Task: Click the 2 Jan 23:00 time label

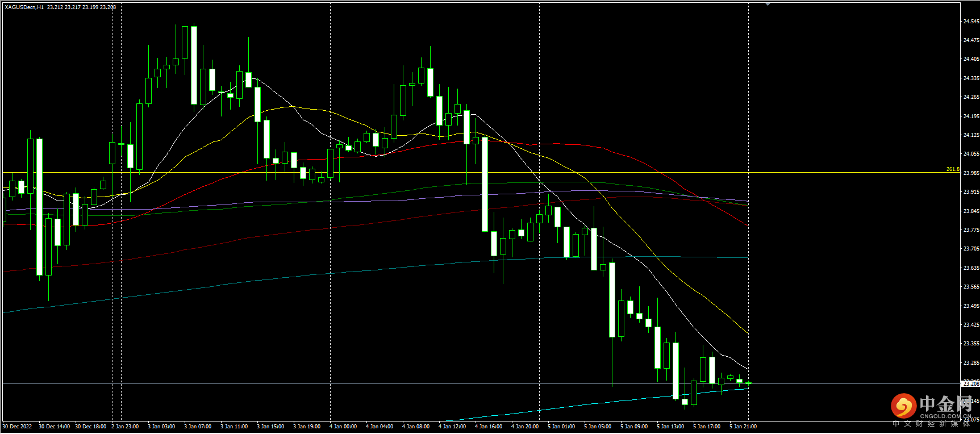Action: point(125,427)
